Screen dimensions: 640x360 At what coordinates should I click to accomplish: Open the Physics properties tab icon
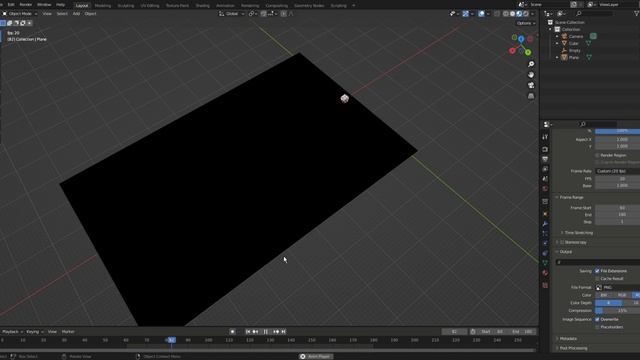[545, 243]
